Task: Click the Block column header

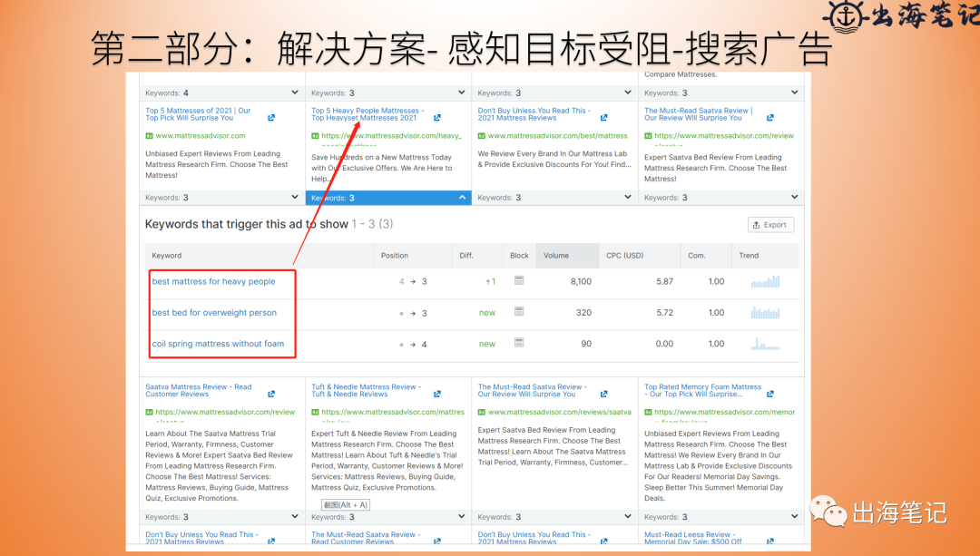Action: pos(519,256)
